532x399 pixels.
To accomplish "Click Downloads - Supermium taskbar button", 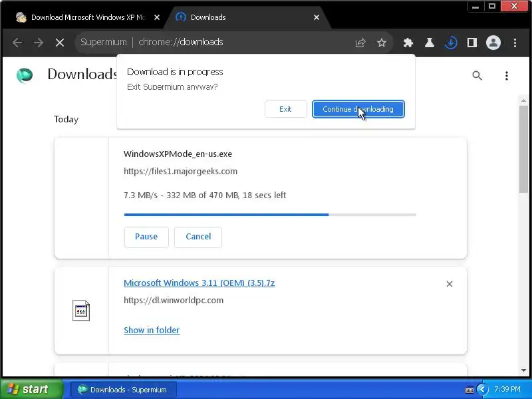I will click(x=124, y=390).
